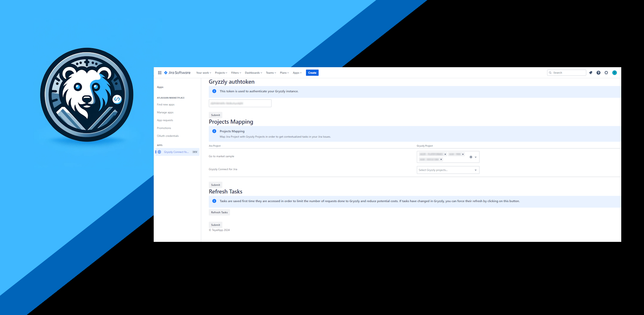Click the Jira Project column header
This screenshot has height=315, width=644.
pyautogui.click(x=215, y=146)
